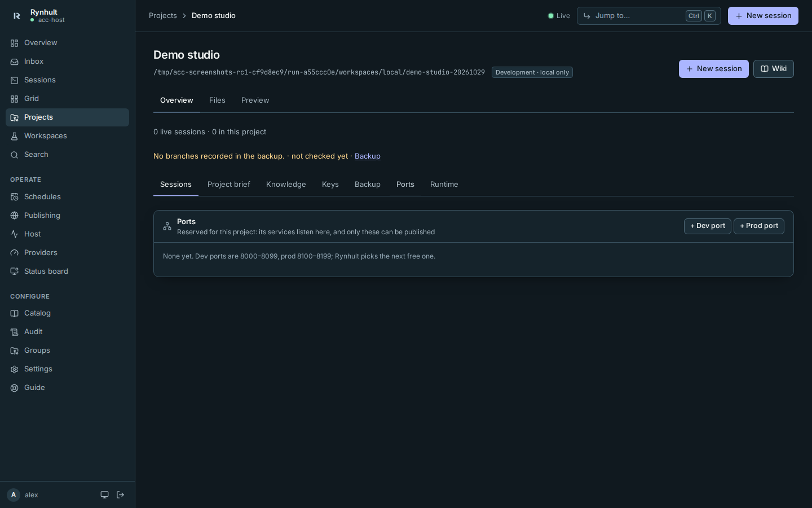Follow the Backup link in the warning
The width and height of the screenshot is (812, 508).
[368, 156]
